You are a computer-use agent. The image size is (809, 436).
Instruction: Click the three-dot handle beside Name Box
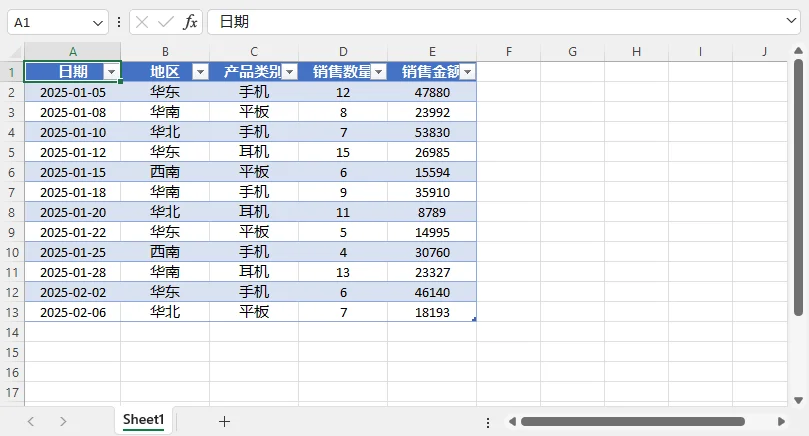point(119,22)
